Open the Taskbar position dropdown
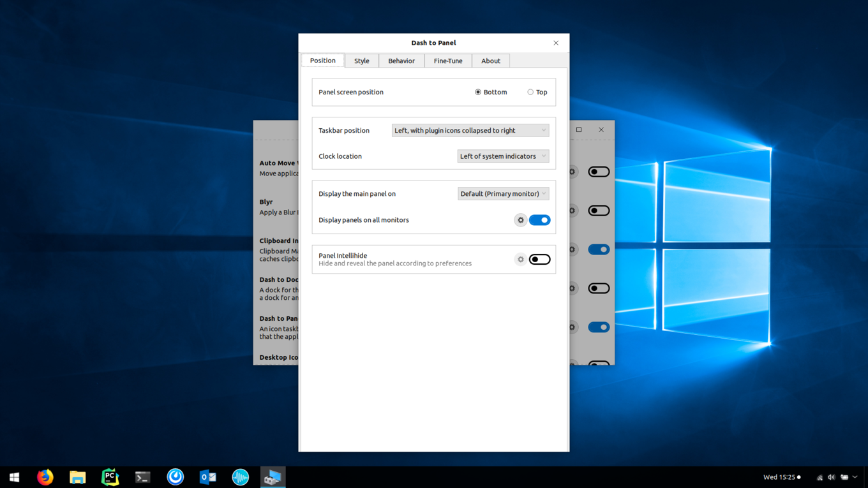The height and width of the screenshot is (488, 868). [470, 130]
